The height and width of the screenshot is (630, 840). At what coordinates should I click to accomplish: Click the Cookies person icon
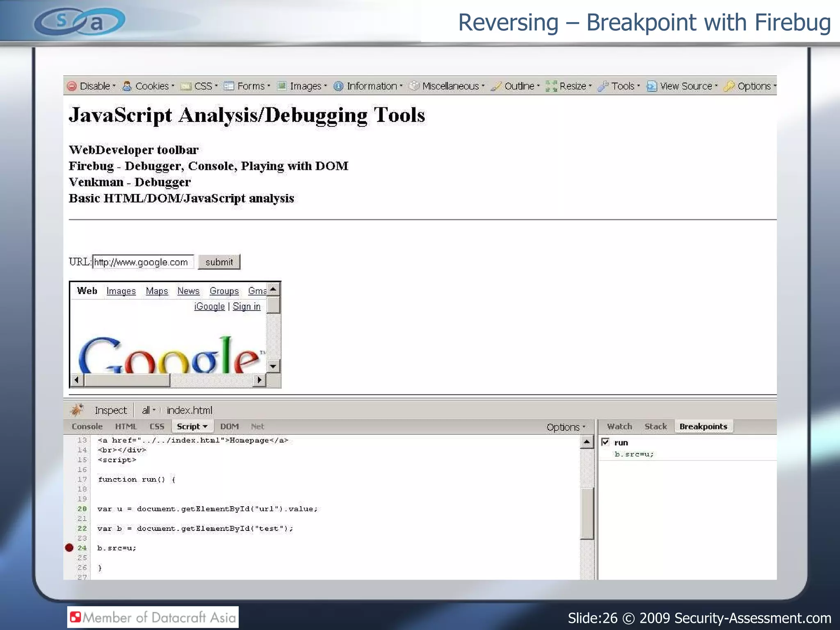pos(127,86)
